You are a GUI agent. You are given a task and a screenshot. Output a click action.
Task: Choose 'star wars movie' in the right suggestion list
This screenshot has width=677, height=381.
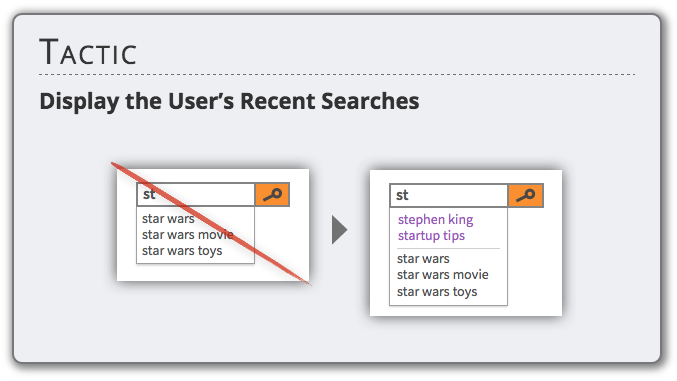click(443, 275)
